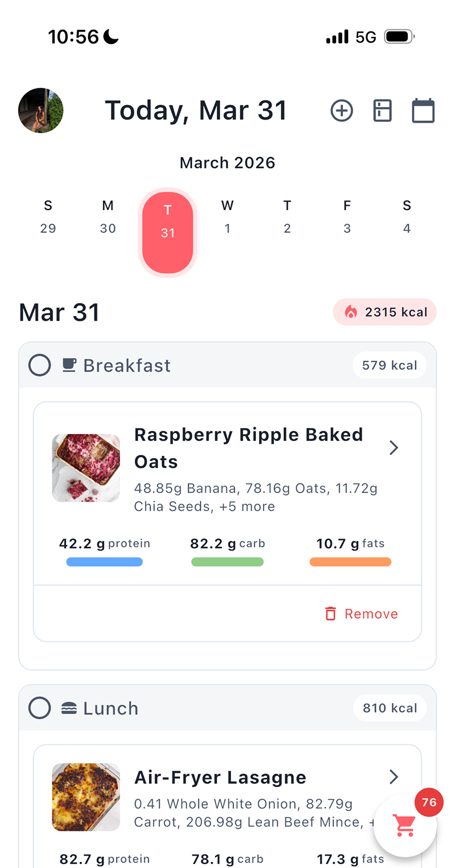
Task: Tap the Lunch burger icon
Action: (x=69, y=708)
